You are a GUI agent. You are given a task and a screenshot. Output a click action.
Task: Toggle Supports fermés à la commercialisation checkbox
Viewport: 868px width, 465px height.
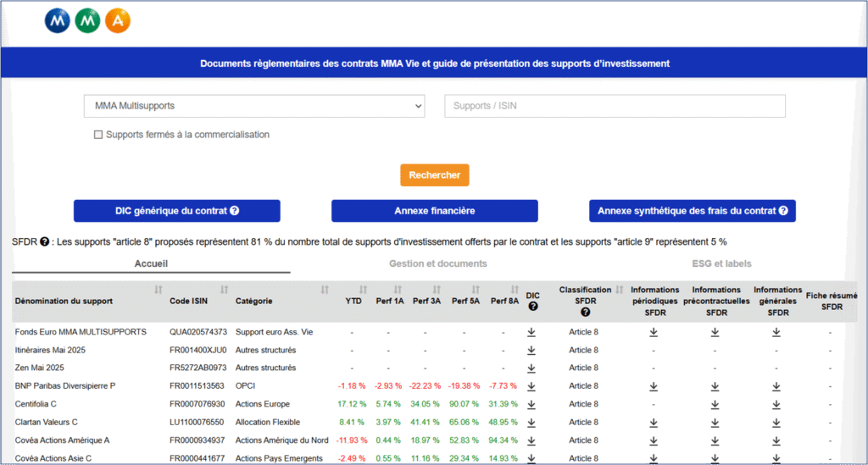point(98,135)
